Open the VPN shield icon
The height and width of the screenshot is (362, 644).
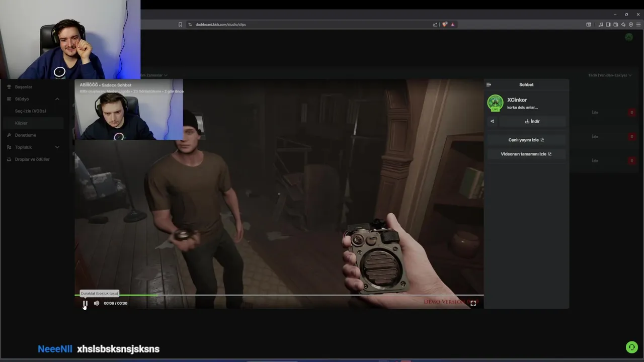631,24
